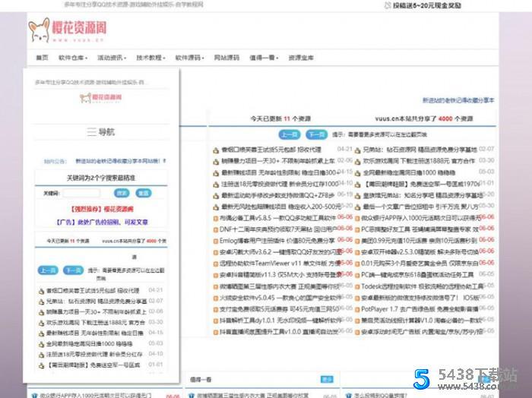Open 微博晒图第三届性感内衣大赛 post in the main list
532x398 pixels.
click(280, 286)
